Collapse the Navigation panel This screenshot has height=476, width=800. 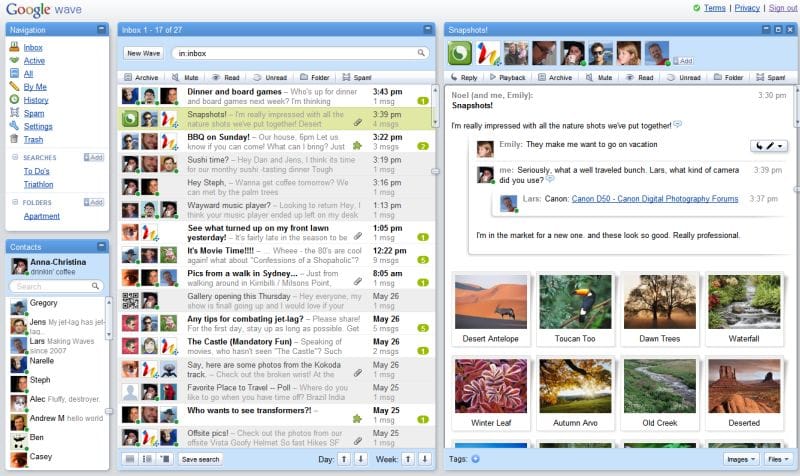tap(102, 30)
